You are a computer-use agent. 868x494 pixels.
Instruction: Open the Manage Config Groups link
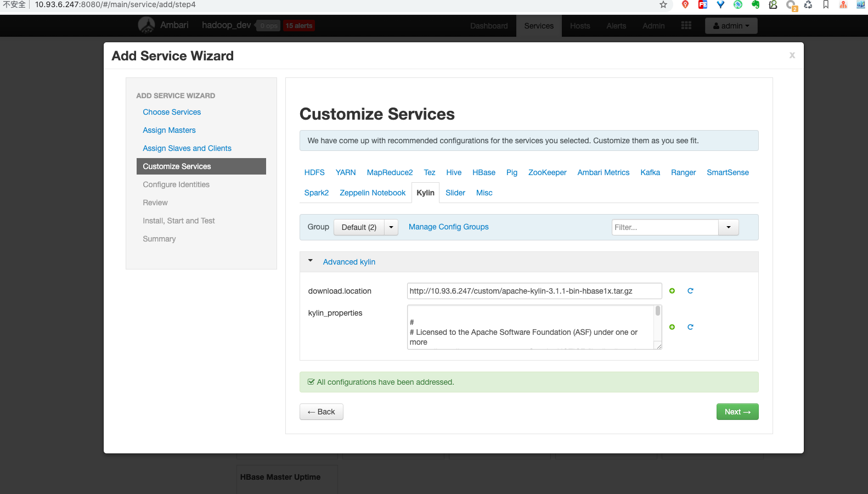tap(448, 227)
